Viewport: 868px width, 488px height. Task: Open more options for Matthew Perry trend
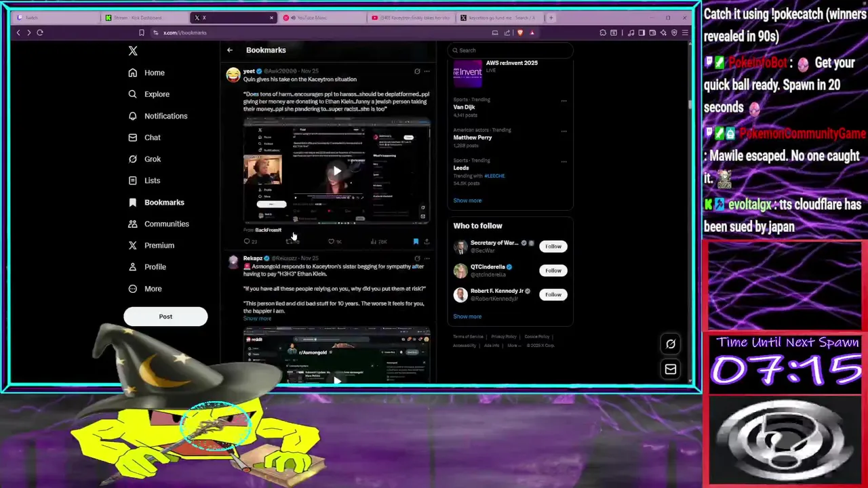point(564,131)
